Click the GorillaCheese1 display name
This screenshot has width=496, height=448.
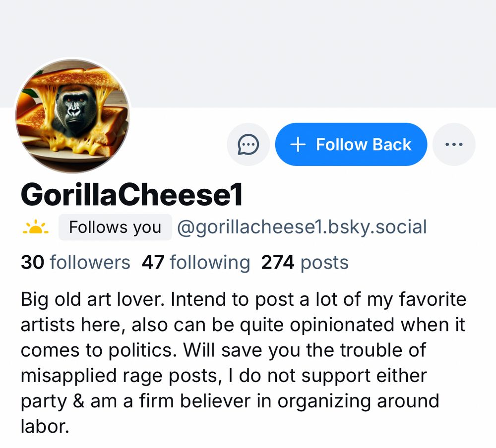(x=132, y=194)
